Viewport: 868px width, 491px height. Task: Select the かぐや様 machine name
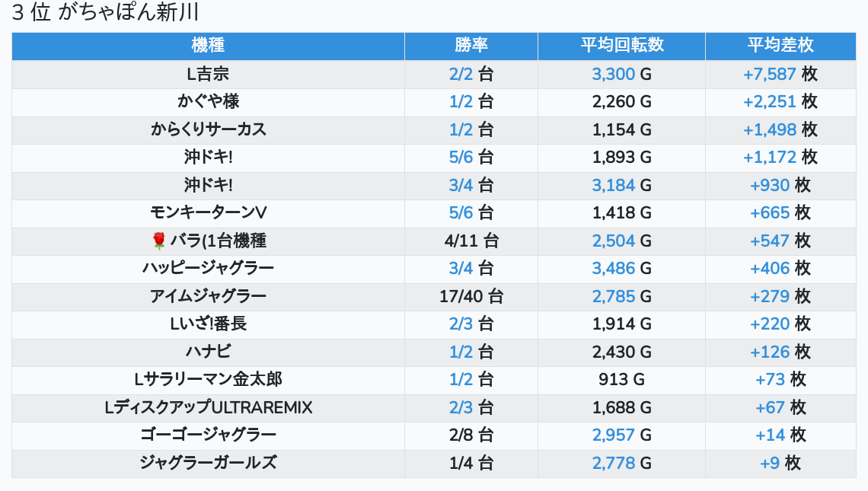[x=208, y=101]
